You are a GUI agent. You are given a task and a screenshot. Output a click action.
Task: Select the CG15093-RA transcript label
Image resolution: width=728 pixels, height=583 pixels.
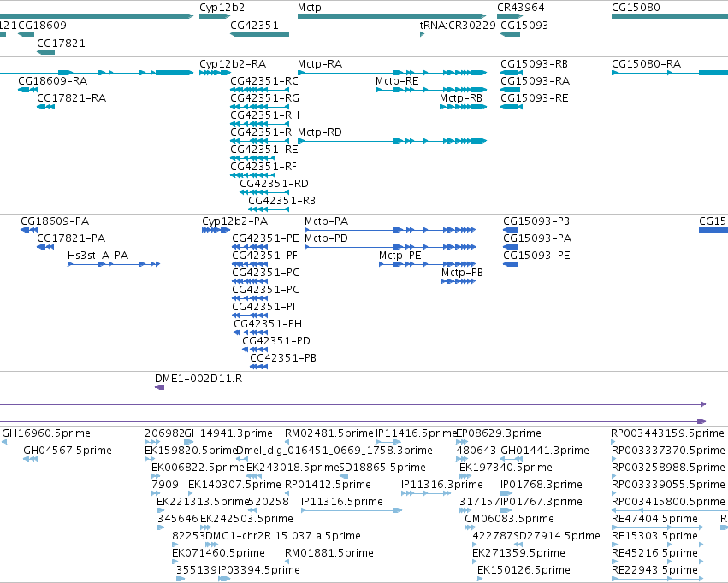click(x=535, y=81)
